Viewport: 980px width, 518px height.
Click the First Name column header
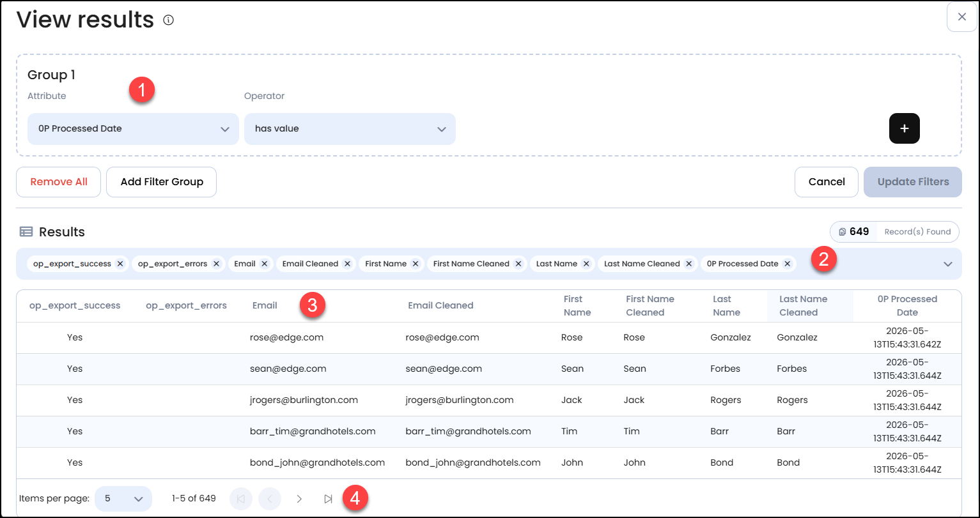[x=577, y=306]
